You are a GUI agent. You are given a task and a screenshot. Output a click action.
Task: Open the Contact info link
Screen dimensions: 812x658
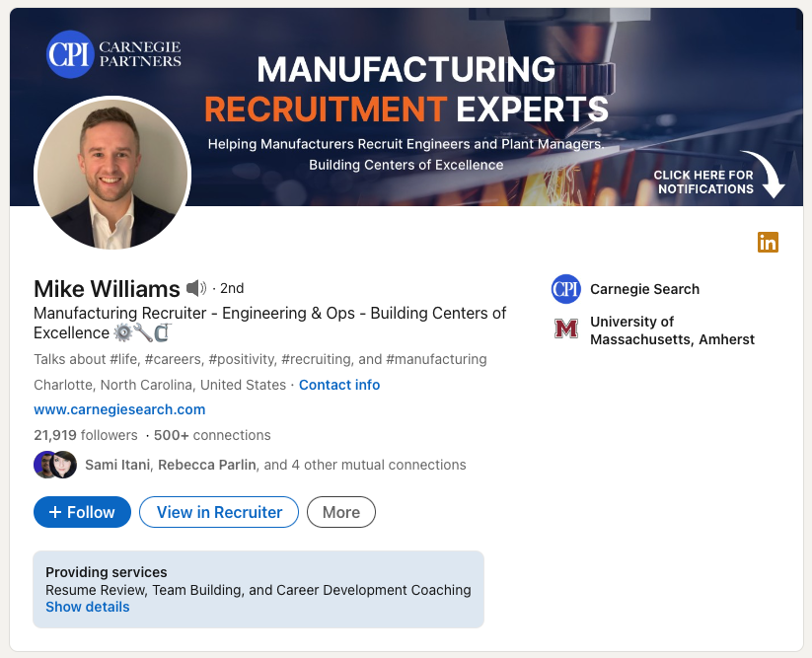[x=339, y=385]
